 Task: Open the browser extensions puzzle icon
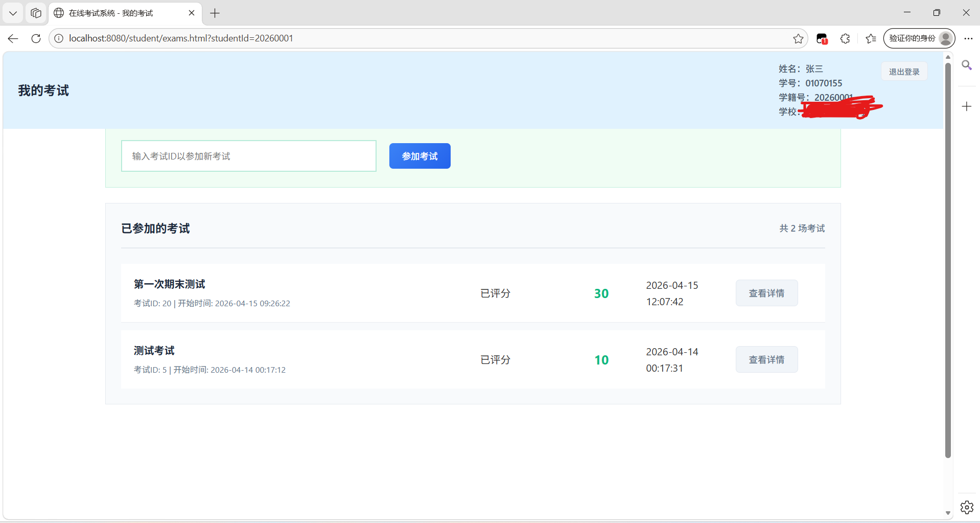coord(845,38)
